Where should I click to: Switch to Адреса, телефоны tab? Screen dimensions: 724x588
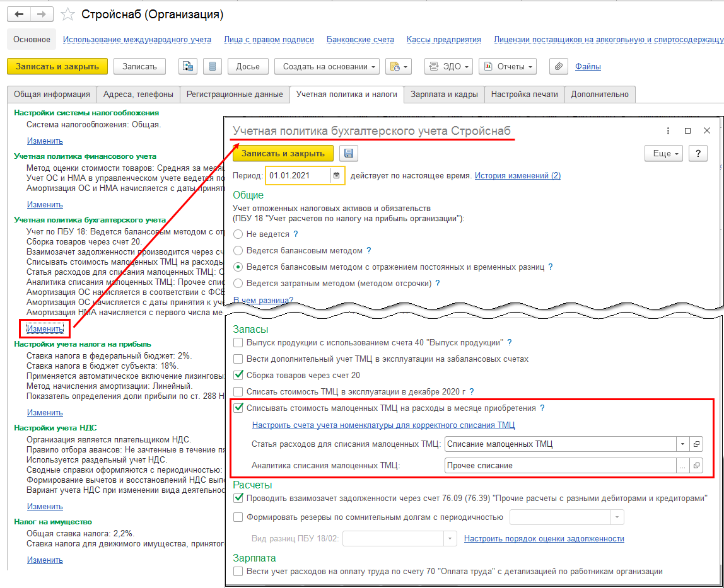point(138,94)
